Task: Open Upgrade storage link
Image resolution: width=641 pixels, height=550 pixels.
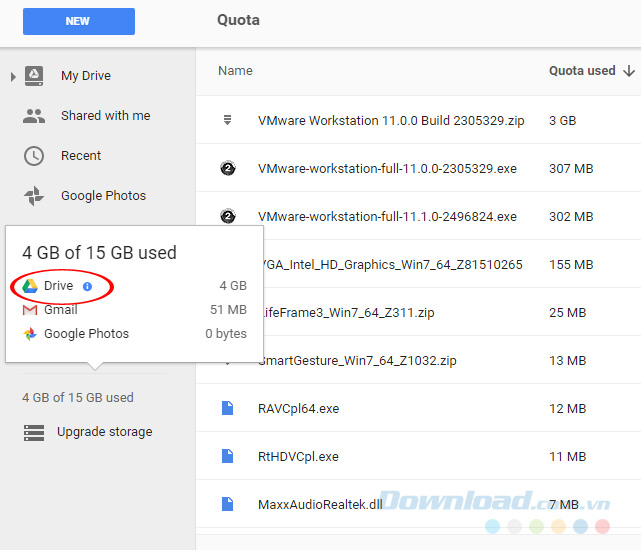Action: 105,432
